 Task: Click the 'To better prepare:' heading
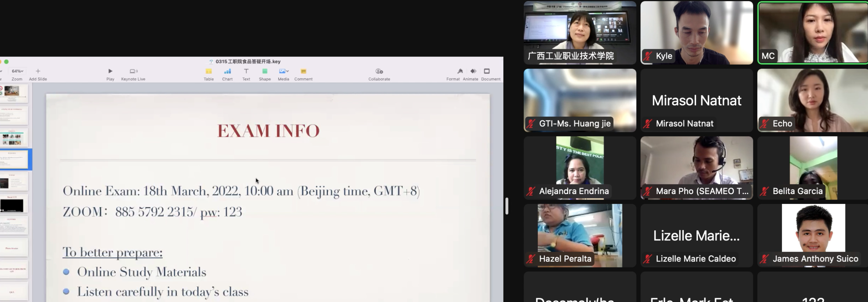(x=113, y=252)
